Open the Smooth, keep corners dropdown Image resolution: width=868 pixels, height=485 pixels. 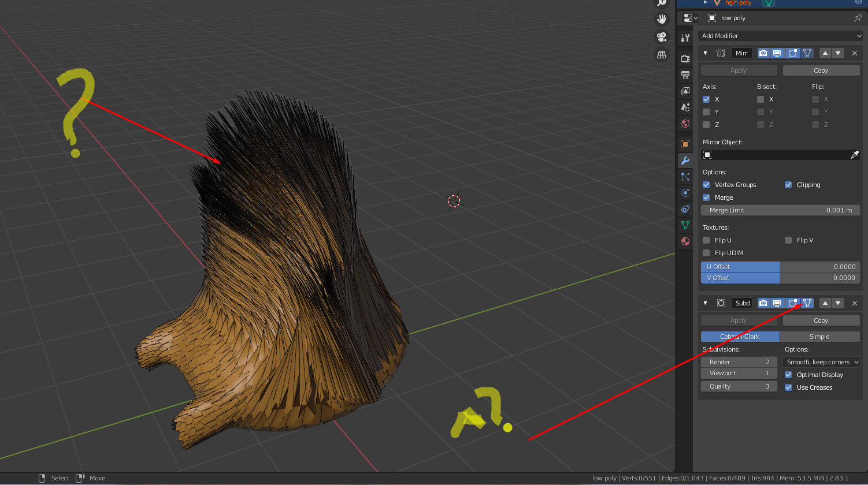coord(822,362)
